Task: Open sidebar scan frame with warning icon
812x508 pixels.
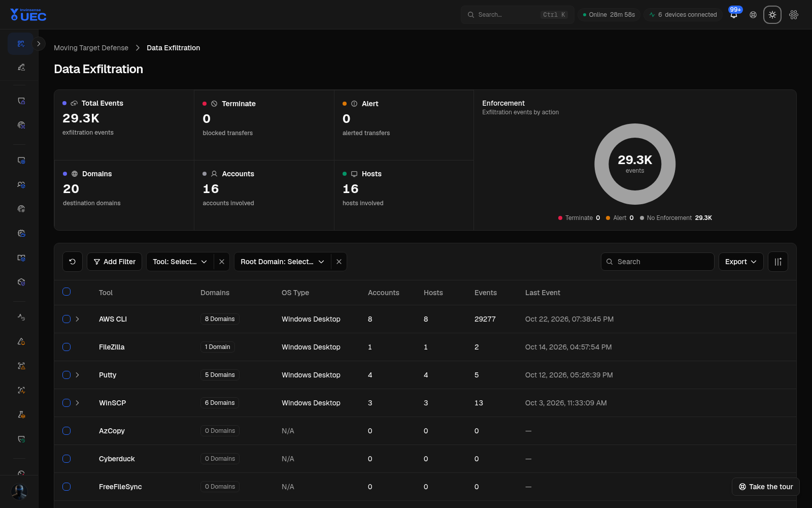Action: click(21, 366)
